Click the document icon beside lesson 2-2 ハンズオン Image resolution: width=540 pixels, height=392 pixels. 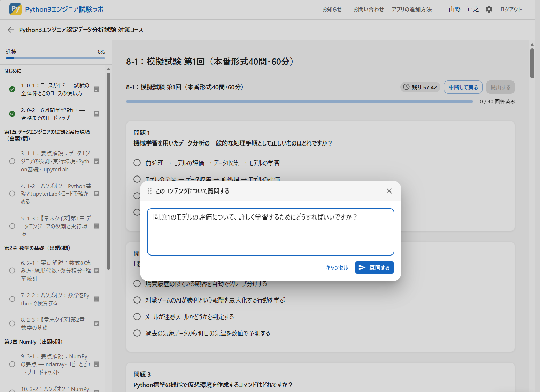(x=97, y=299)
